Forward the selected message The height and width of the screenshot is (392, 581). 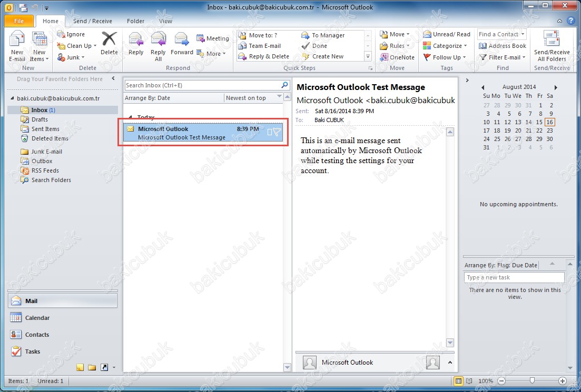(x=182, y=43)
